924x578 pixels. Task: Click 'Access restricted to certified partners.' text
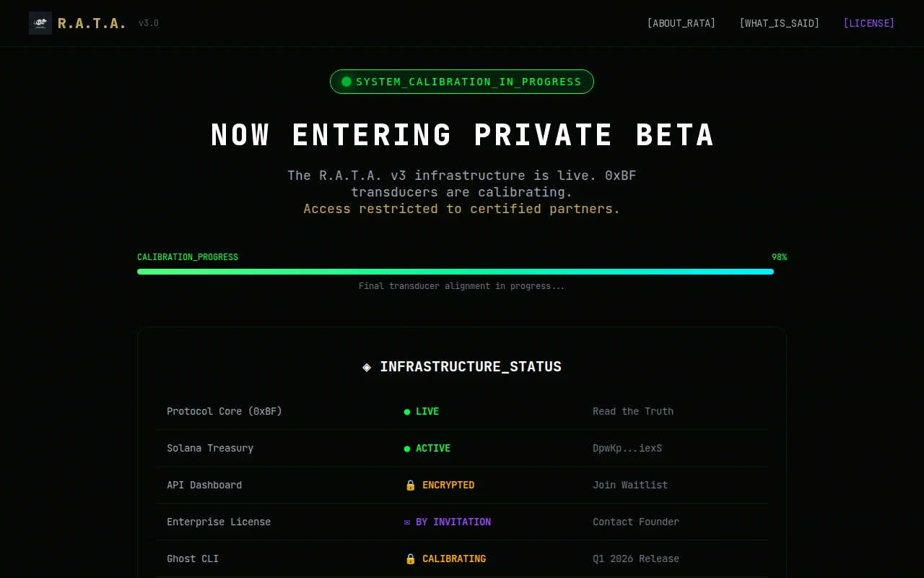pos(462,209)
